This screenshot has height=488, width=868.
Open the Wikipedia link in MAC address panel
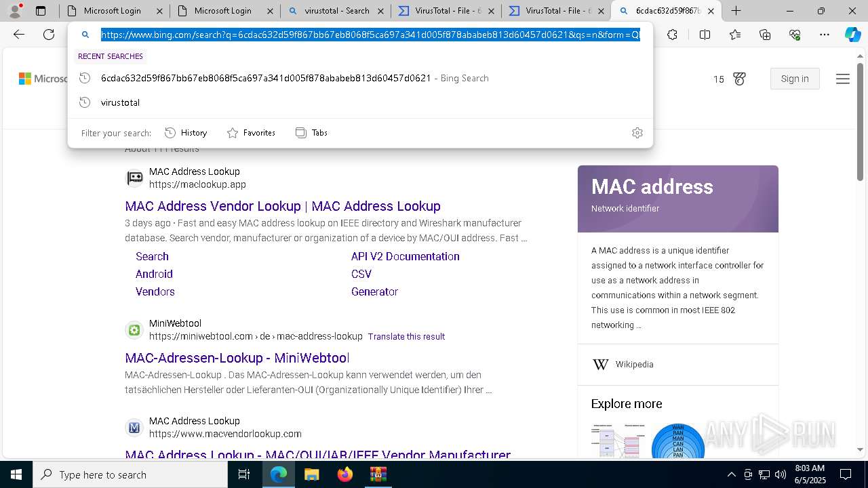634,365
